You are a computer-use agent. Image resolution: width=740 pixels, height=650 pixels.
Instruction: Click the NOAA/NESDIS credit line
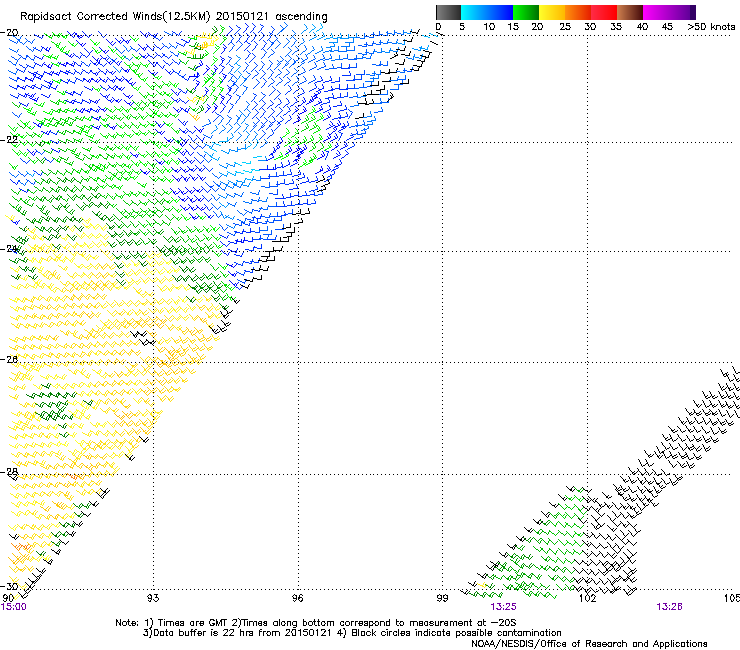589,644
